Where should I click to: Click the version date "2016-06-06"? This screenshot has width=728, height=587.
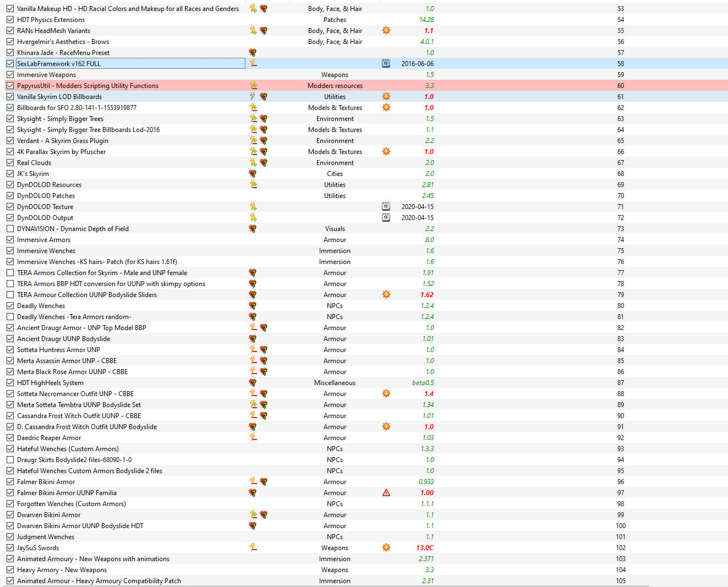click(x=418, y=63)
